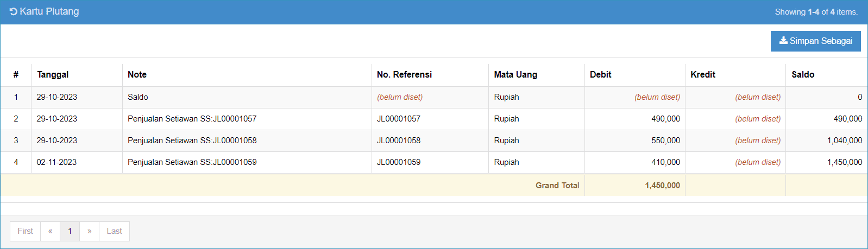Screen dimensions: 868x249
Task: Go to the First page
Action: [26, 231]
